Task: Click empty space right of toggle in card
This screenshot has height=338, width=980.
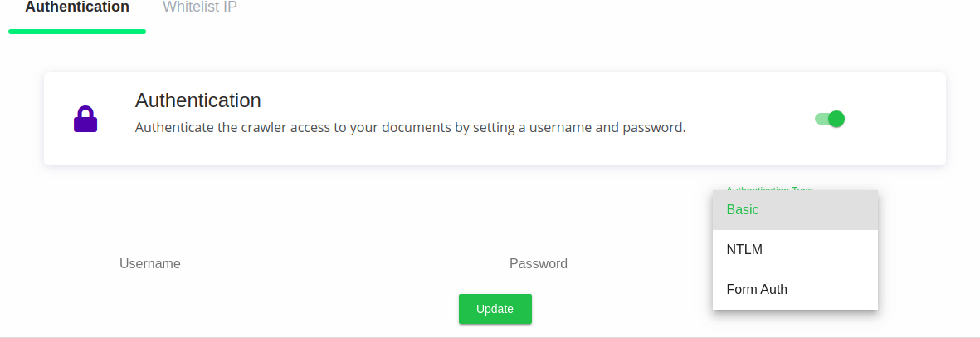Action: click(894, 119)
